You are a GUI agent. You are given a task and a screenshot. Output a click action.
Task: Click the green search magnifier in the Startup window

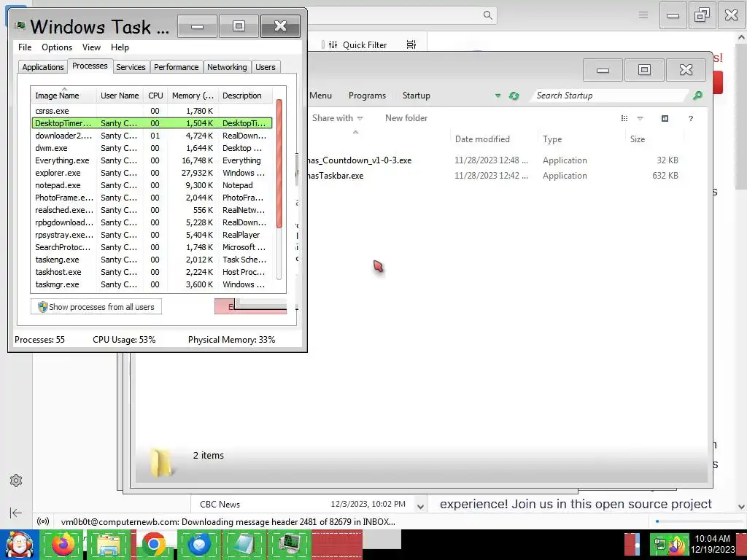697,96
